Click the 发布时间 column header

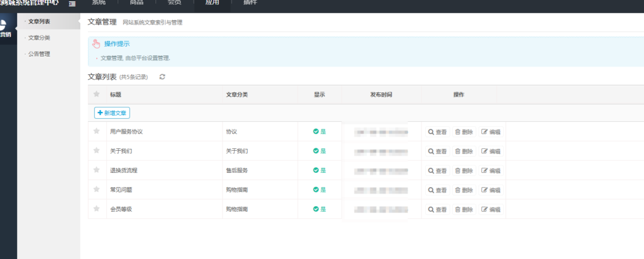tap(381, 94)
